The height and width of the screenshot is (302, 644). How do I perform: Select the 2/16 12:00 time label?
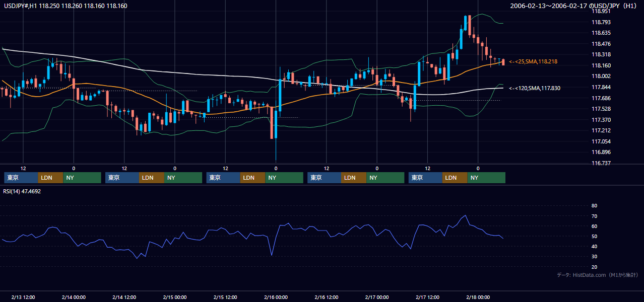(x=326, y=297)
